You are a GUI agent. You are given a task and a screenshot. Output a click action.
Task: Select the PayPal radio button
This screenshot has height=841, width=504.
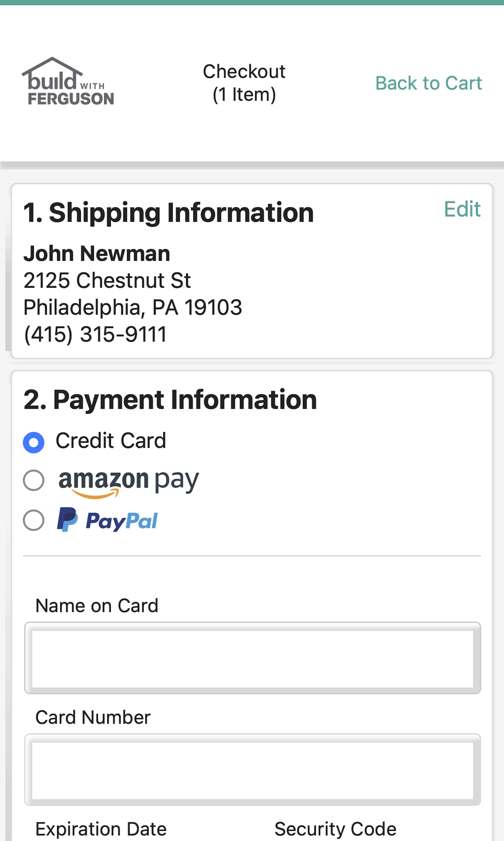34,520
